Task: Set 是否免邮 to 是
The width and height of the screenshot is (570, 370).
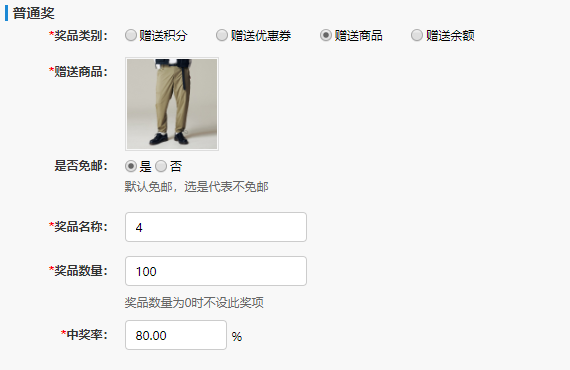Action: tap(131, 166)
